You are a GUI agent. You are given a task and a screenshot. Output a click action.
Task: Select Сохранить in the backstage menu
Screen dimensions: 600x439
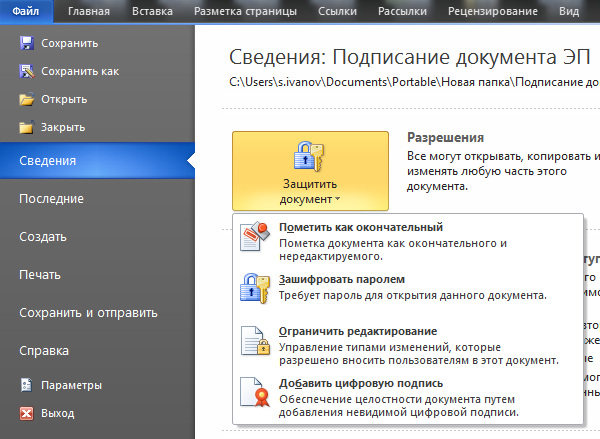[x=97, y=43]
